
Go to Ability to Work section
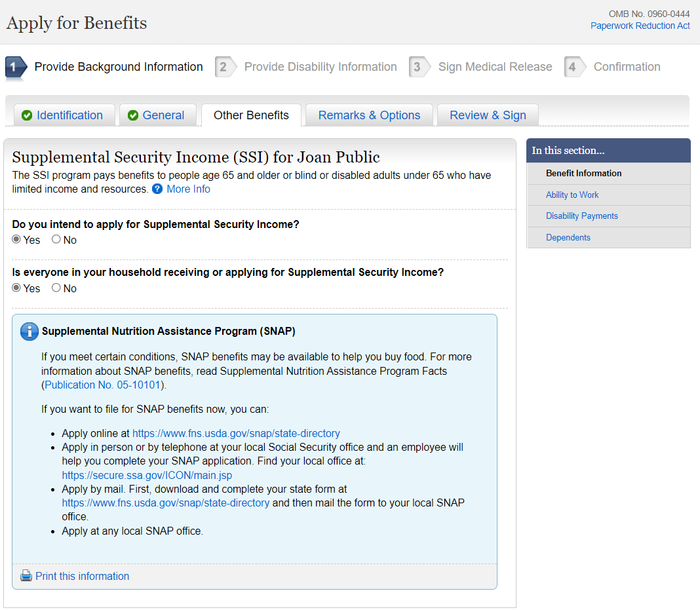[572, 195]
